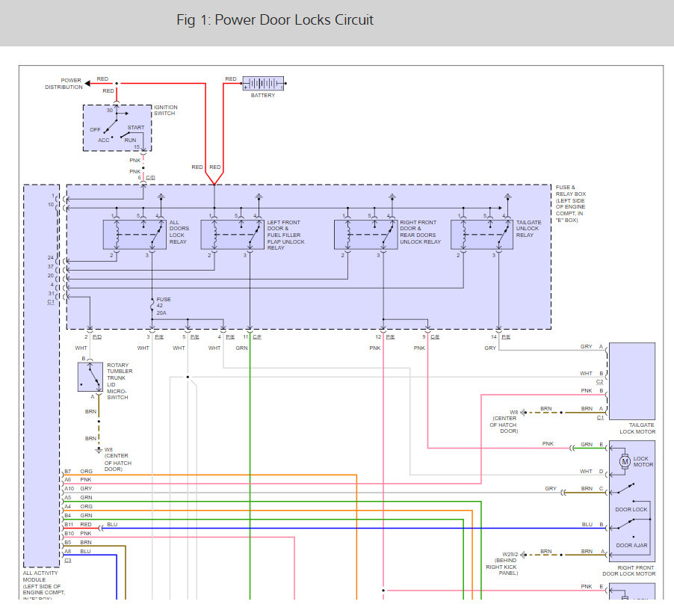This screenshot has height=616, width=674.
Task: Select the ignition switch box
Action: [117, 129]
